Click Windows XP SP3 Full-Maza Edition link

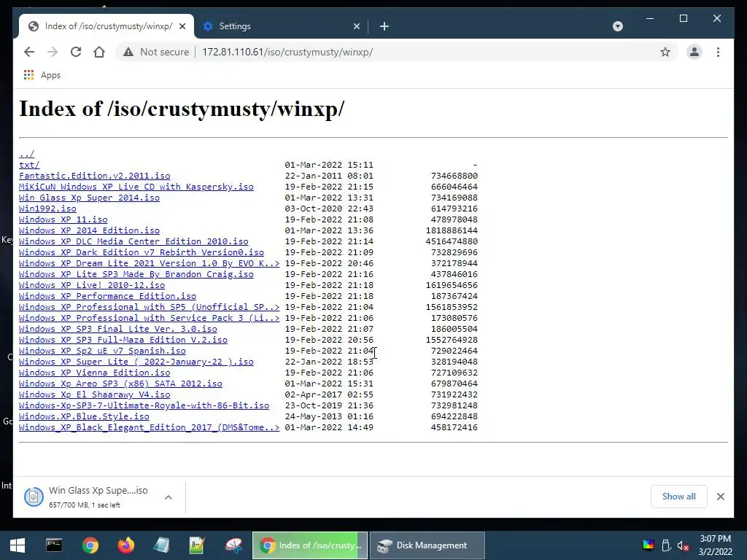click(123, 340)
